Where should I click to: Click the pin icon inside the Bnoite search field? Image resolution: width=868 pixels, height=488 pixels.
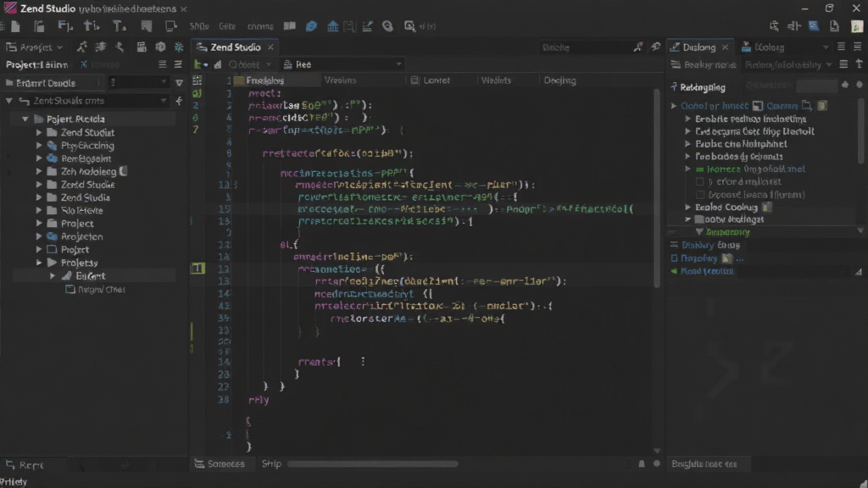coord(637,47)
